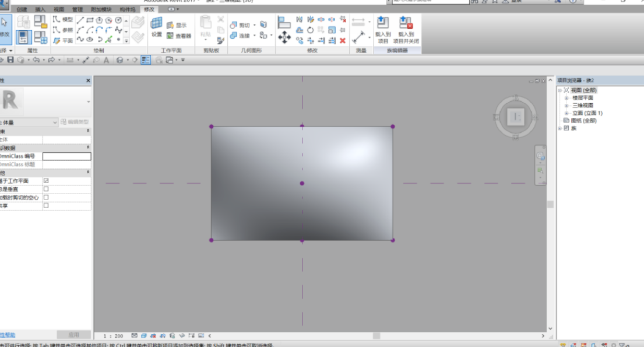Expand the 楼层平面 tree node
This screenshot has width=644, height=347.
click(567, 98)
